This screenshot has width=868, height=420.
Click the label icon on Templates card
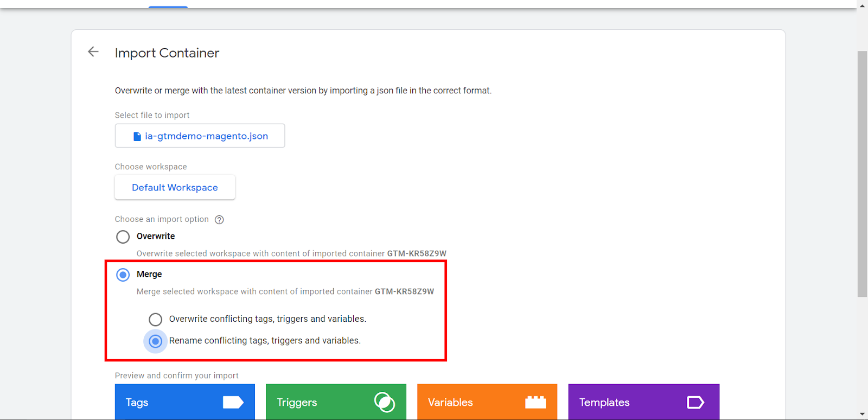[x=695, y=402]
